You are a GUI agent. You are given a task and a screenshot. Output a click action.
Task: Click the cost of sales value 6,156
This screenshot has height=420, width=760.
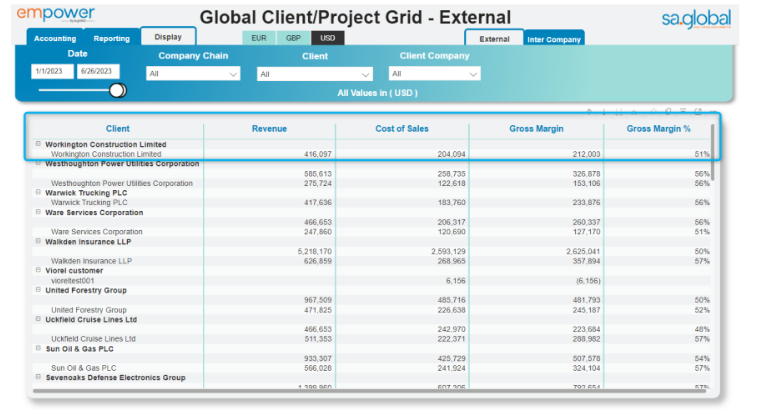click(456, 280)
